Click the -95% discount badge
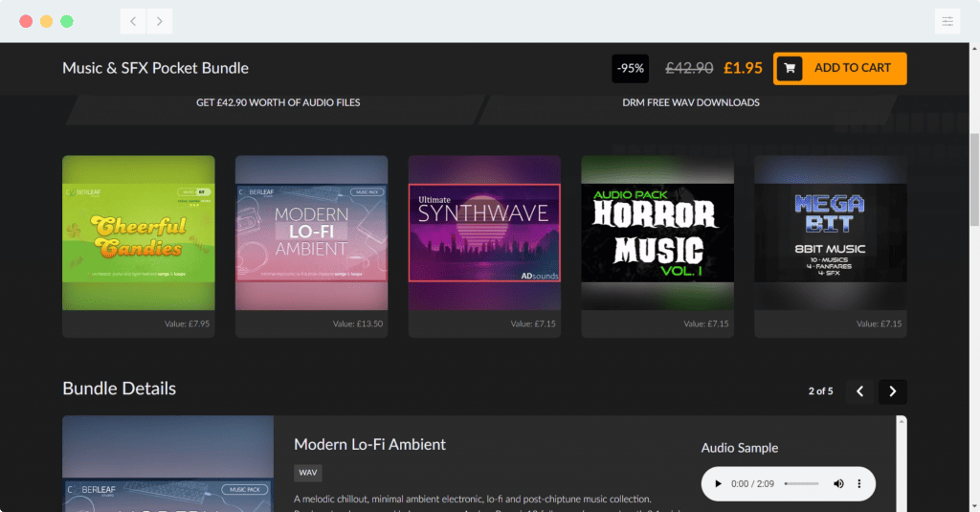 pos(631,69)
